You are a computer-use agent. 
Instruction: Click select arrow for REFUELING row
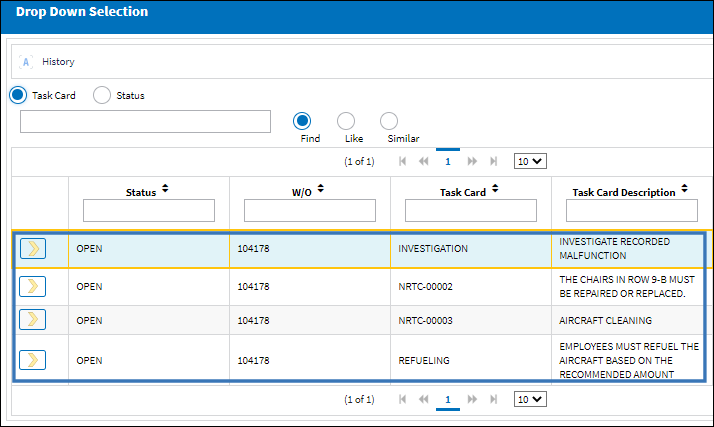[x=33, y=360]
